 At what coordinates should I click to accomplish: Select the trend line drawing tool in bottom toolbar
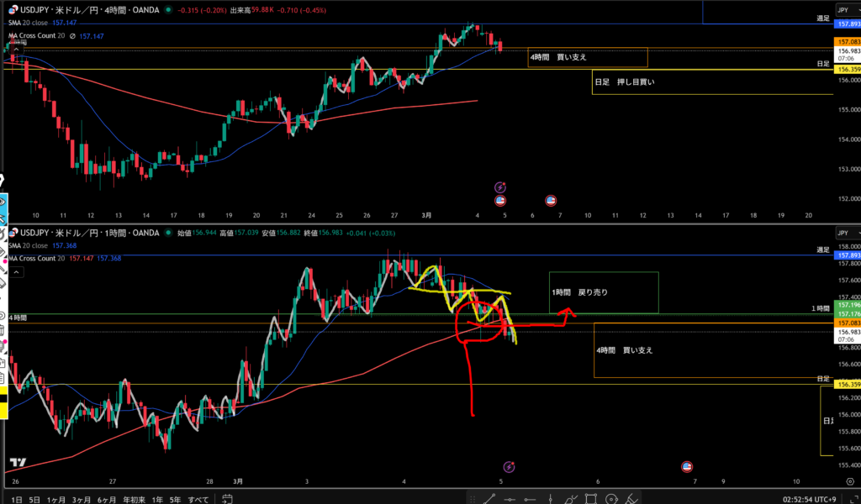[489, 499]
